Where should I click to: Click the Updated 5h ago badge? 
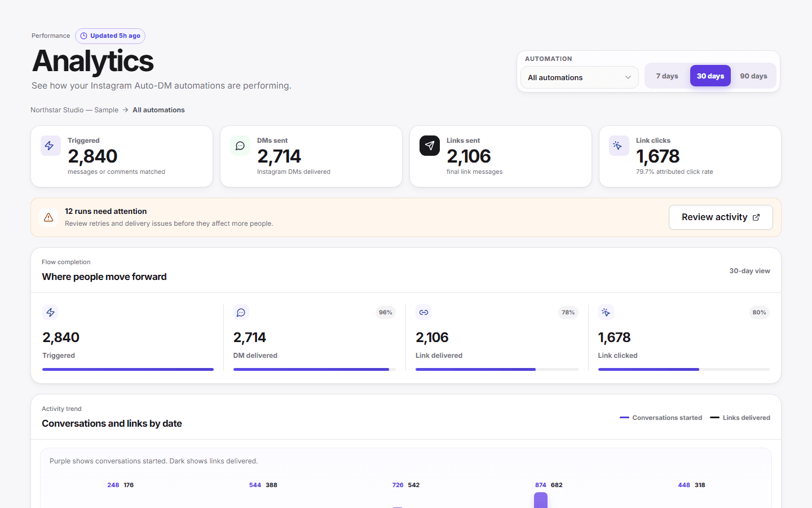tap(111, 36)
